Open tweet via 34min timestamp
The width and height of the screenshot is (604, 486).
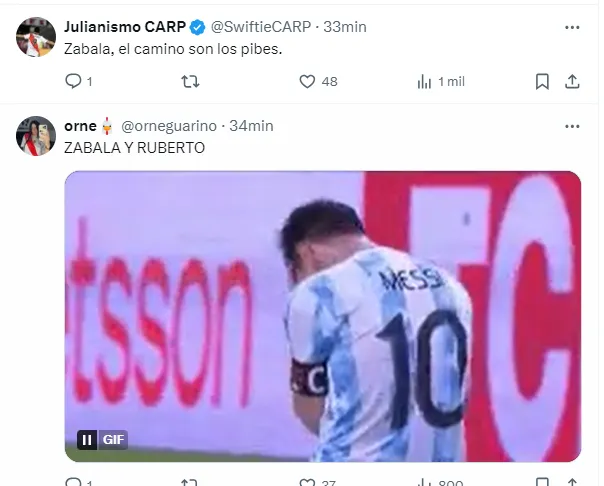[252, 126]
